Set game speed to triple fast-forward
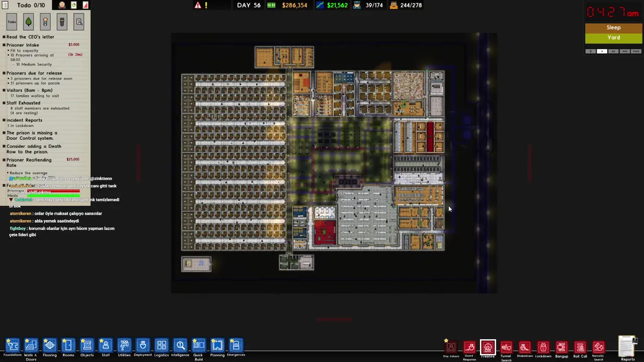The width and height of the screenshot is (644, 362). point(624,51)
